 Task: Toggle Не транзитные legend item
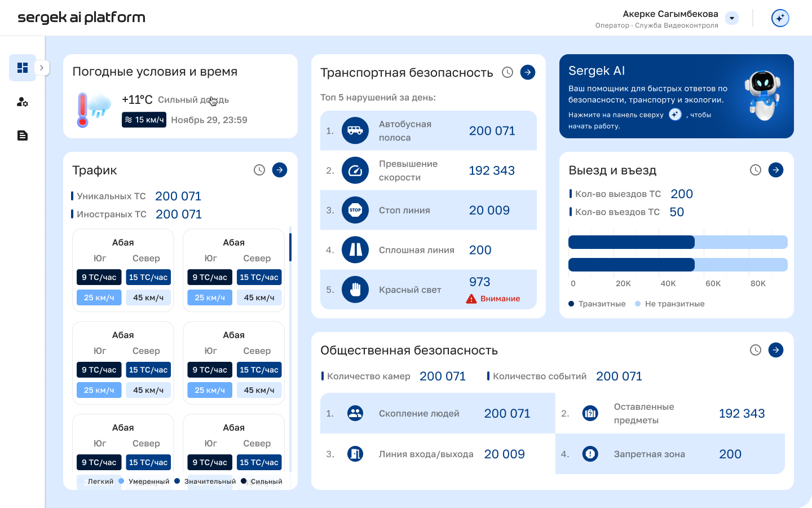(670, 304)
